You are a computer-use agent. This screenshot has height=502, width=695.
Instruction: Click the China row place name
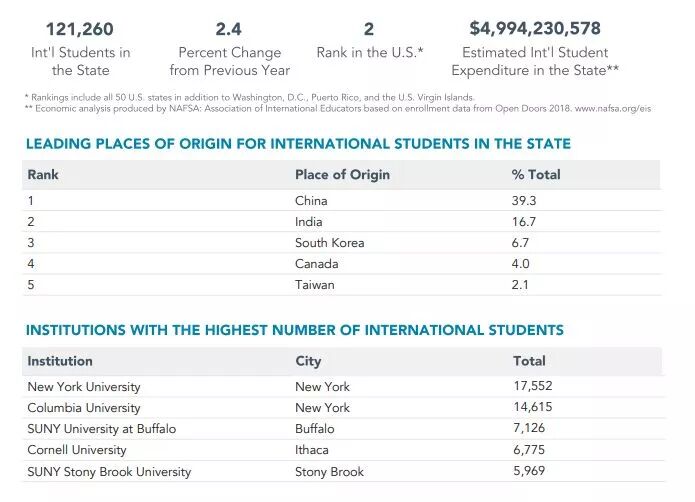[x=311, y=201]
